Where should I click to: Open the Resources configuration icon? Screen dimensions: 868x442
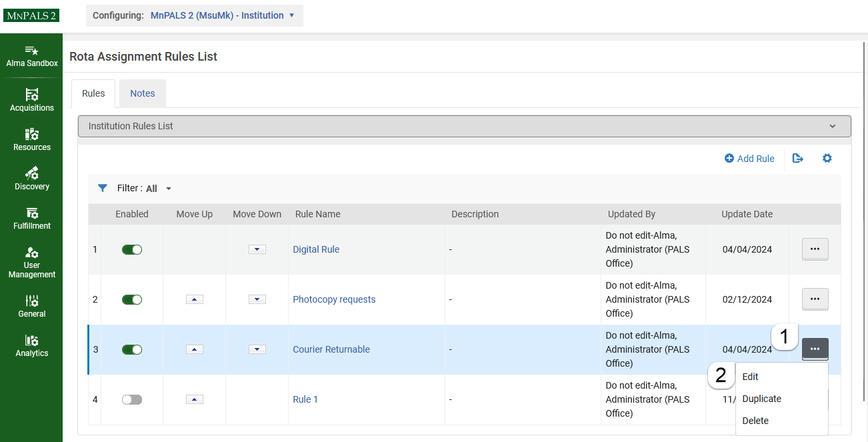click(31, 135)
